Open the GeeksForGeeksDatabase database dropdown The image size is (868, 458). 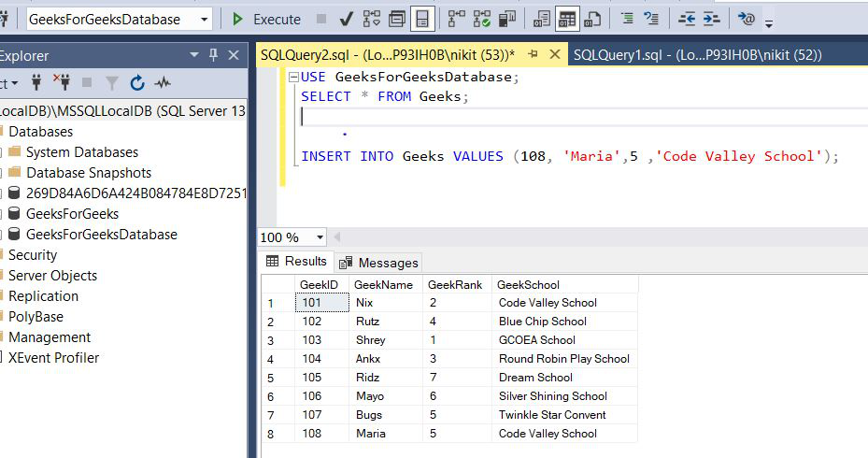[204, 19]
